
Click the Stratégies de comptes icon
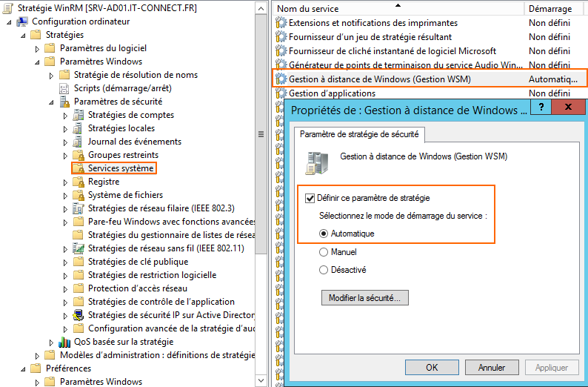[78, 115]
